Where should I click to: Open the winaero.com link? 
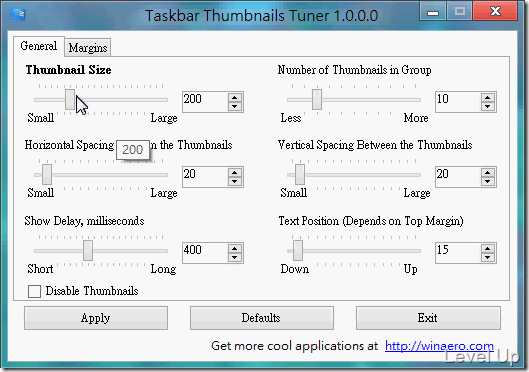tap(439, 346)
